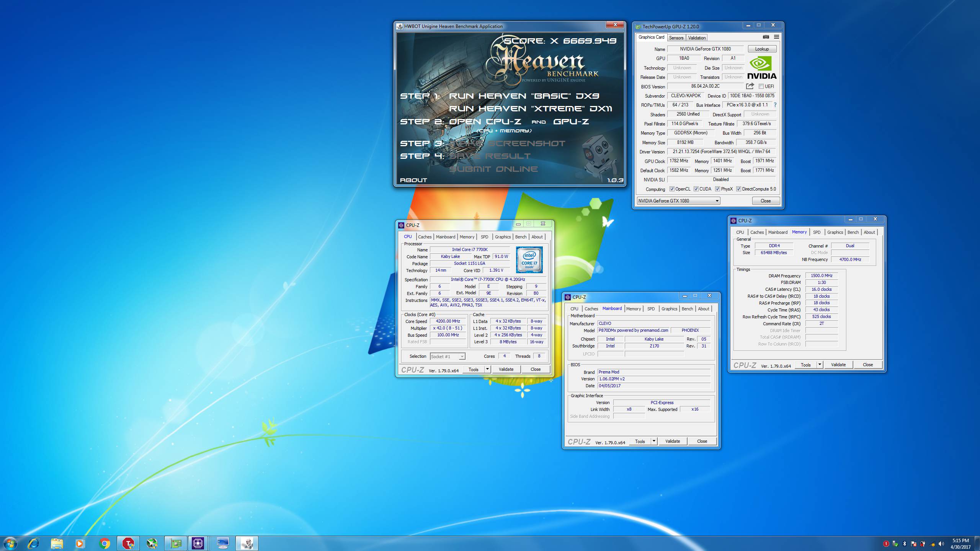Launch Google Chrome from the taskbar
Viewport: 980px width, 551px height.
pyautogui.click(x=104, y=543)
